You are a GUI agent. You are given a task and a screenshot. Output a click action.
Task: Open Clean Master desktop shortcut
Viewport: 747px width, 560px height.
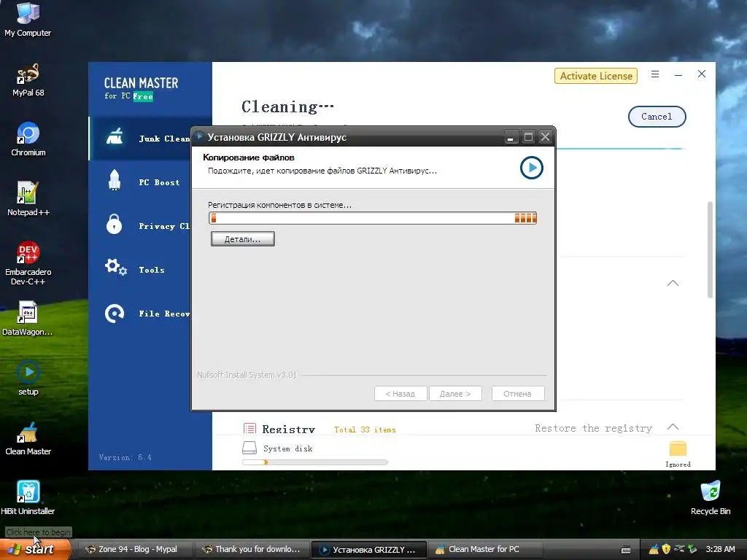click(x=28, y=438)
